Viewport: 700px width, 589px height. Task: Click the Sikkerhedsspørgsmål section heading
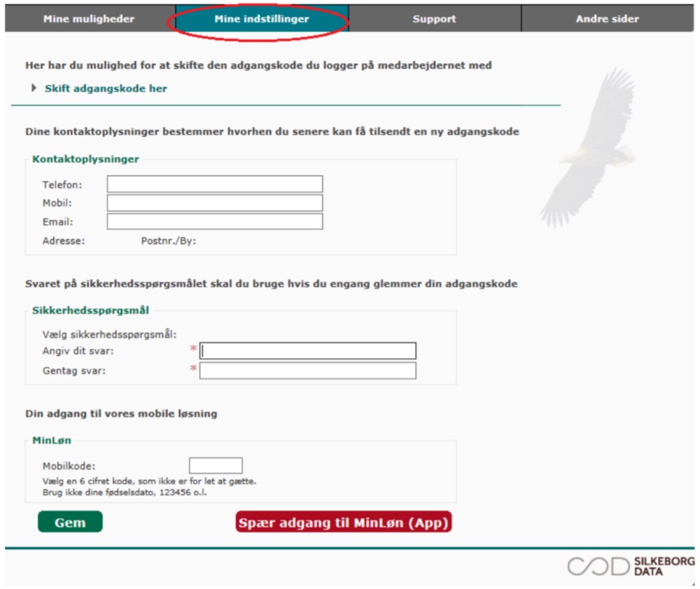[90, 310]
